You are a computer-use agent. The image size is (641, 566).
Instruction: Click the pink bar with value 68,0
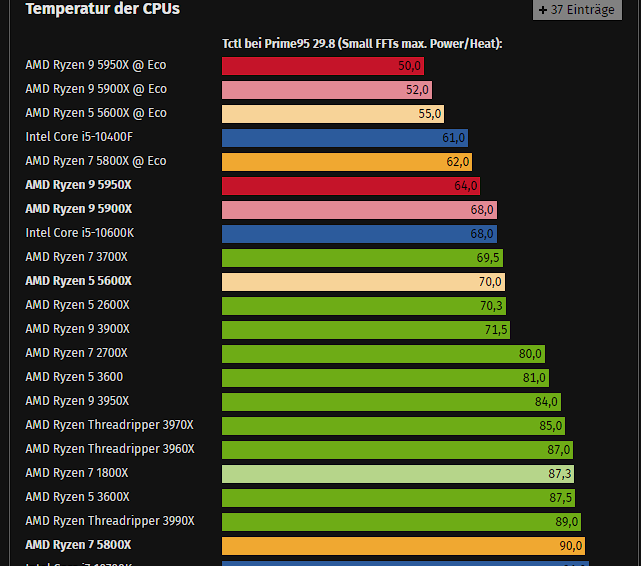[359, 210]
